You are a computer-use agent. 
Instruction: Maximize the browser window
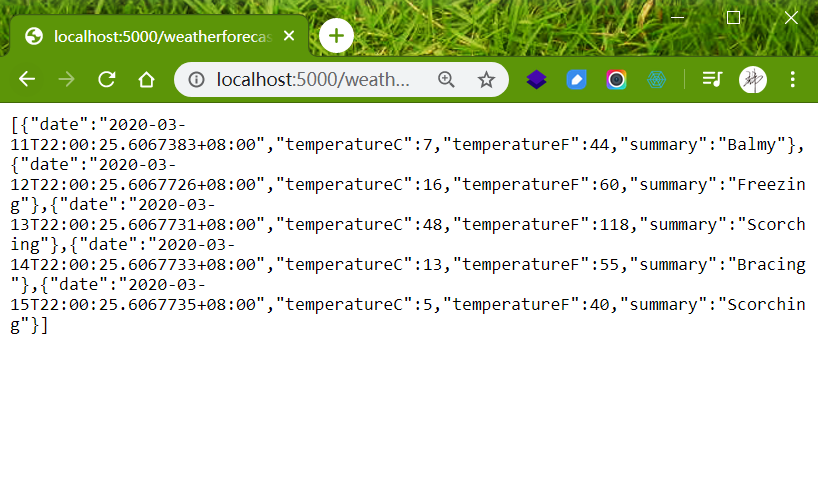pos(733,17)
